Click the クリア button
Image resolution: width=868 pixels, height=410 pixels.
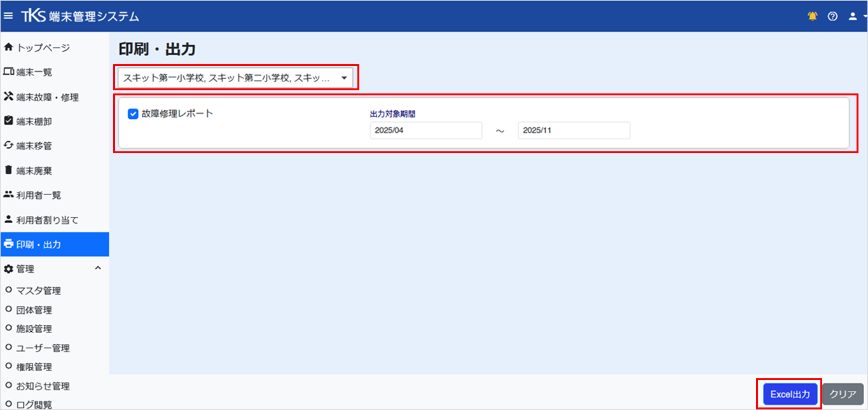coord(843,394)
